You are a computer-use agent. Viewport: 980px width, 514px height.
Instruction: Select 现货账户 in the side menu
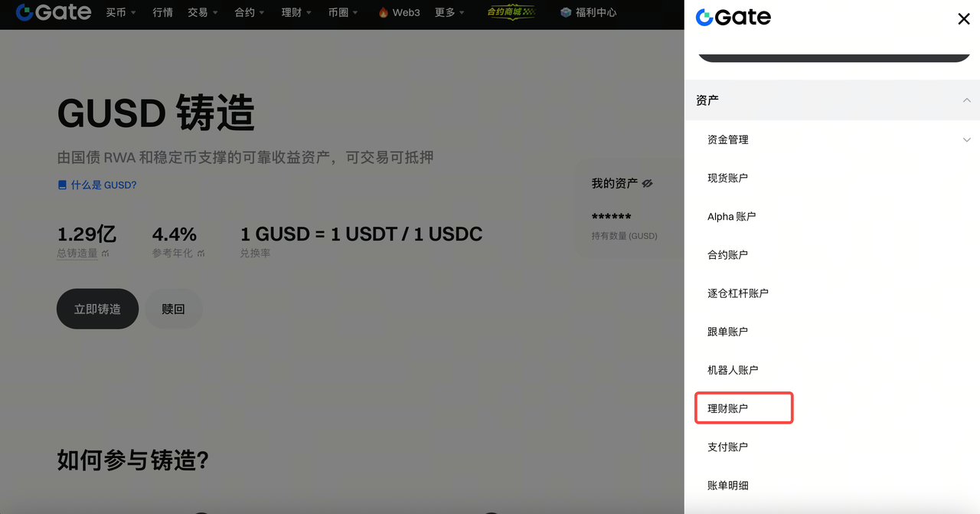point(727,178)
